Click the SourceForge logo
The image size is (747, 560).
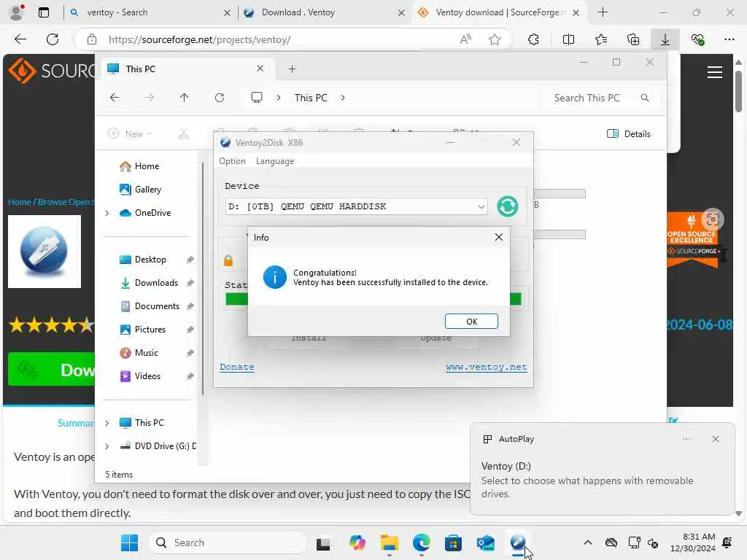click(52, 71)
